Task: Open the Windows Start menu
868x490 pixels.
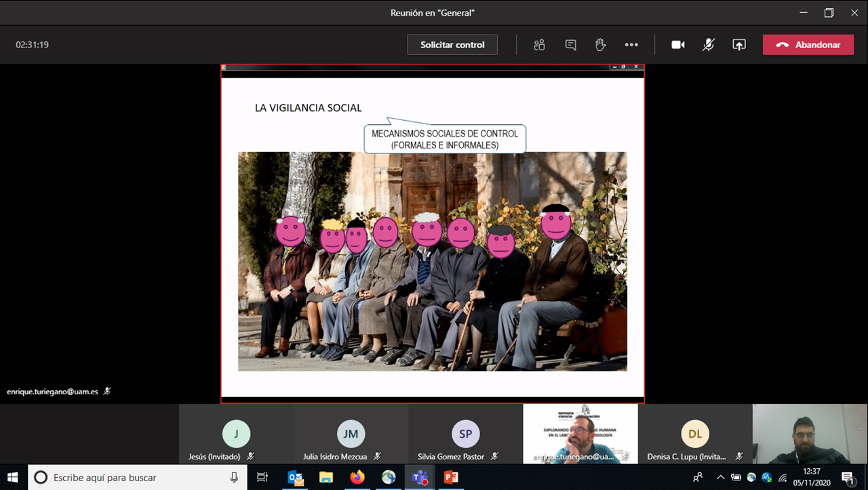Action: 13,478
